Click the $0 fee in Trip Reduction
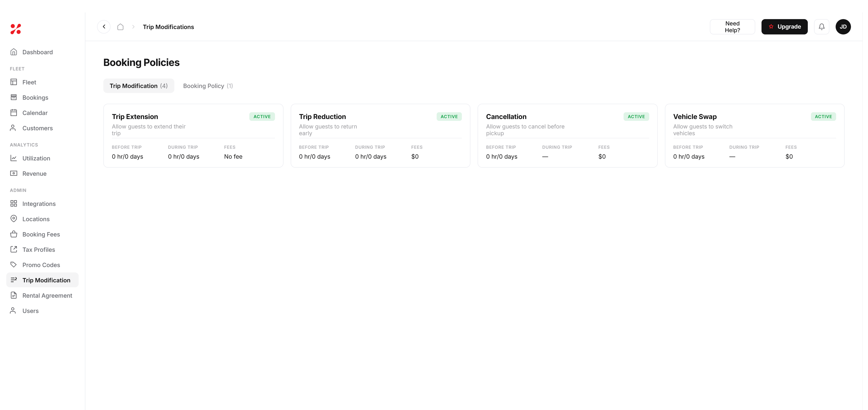The height and width of the screenshot is (410, 868). click(x=415, y=157)
